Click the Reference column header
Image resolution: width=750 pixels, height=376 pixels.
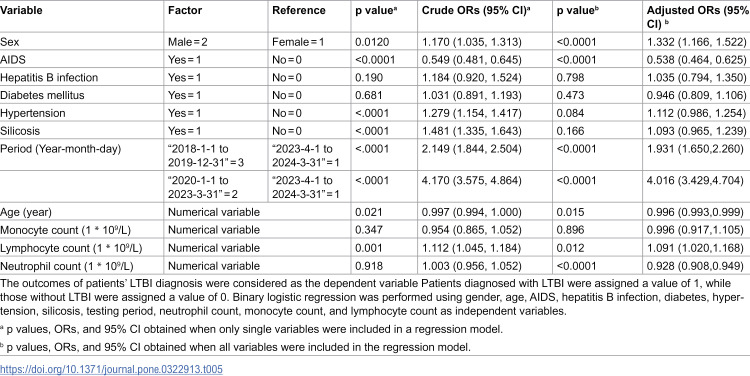299,11
